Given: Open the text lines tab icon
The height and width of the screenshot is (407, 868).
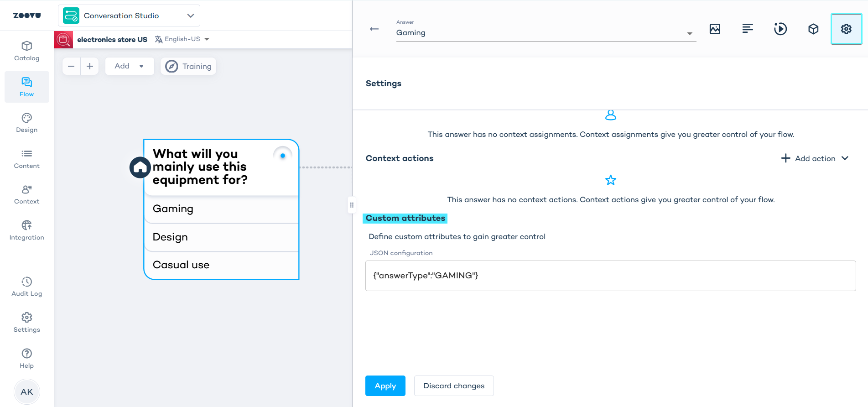Looking at the screenshot, I should coord(748,29).
